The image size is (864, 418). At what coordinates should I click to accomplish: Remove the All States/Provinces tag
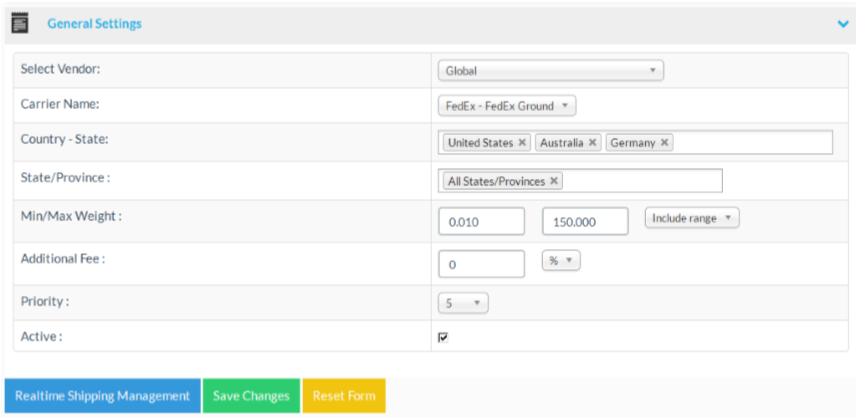pyautogui.click(x=554, y=181)
